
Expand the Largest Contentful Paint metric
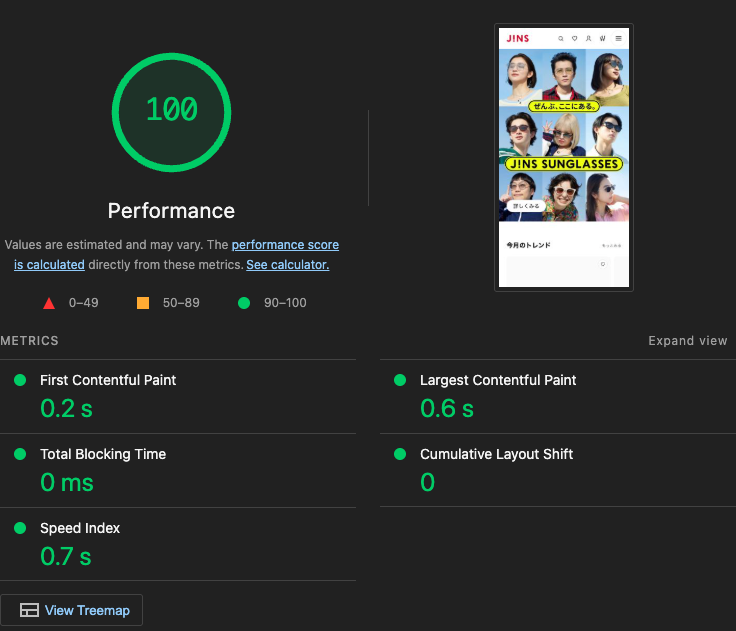tap(498, 380)
